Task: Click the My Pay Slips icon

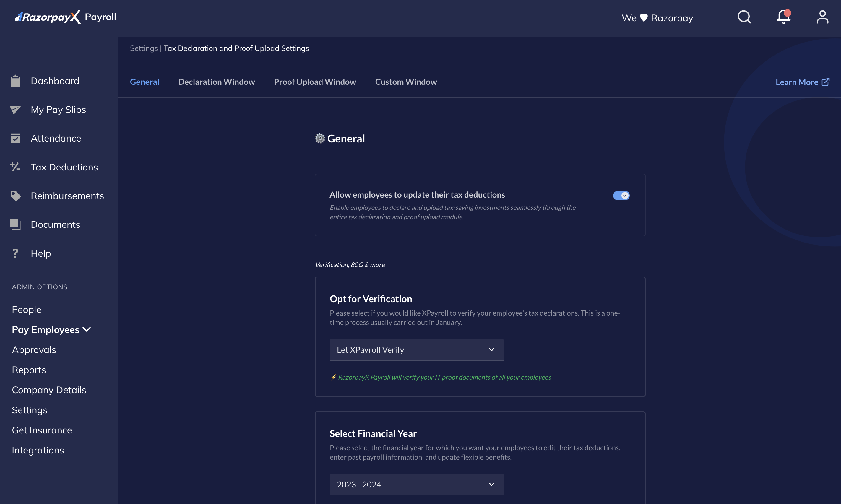Action: 16,109
